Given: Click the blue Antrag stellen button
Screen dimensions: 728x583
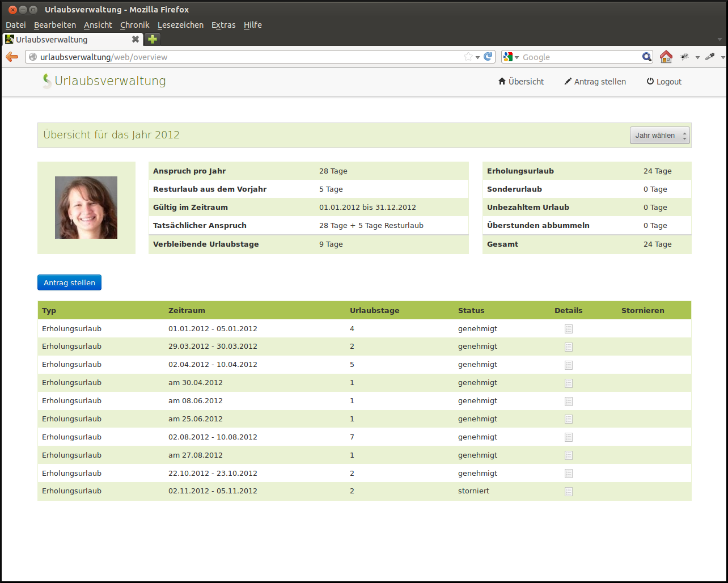Looking at the screenshot, I should (x=69, y=282).
